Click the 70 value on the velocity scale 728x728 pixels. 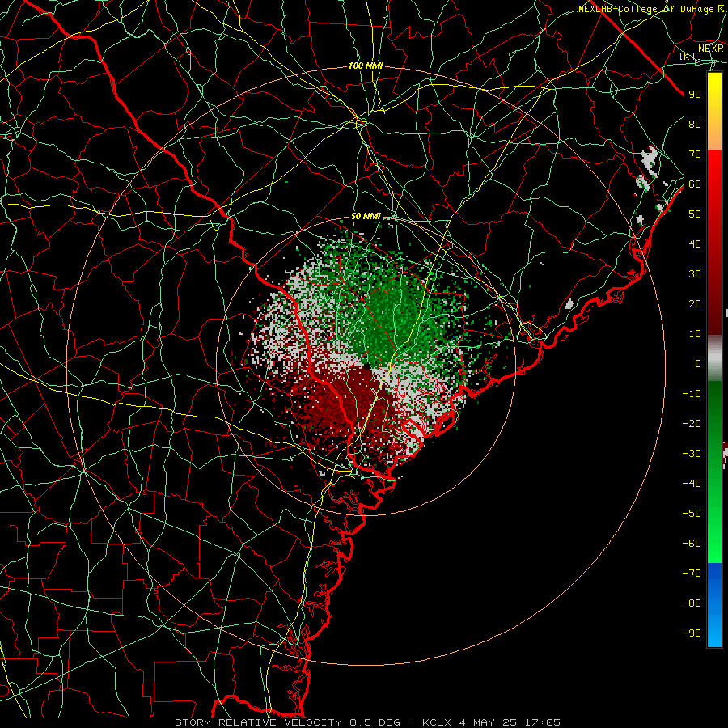point(695,154)
